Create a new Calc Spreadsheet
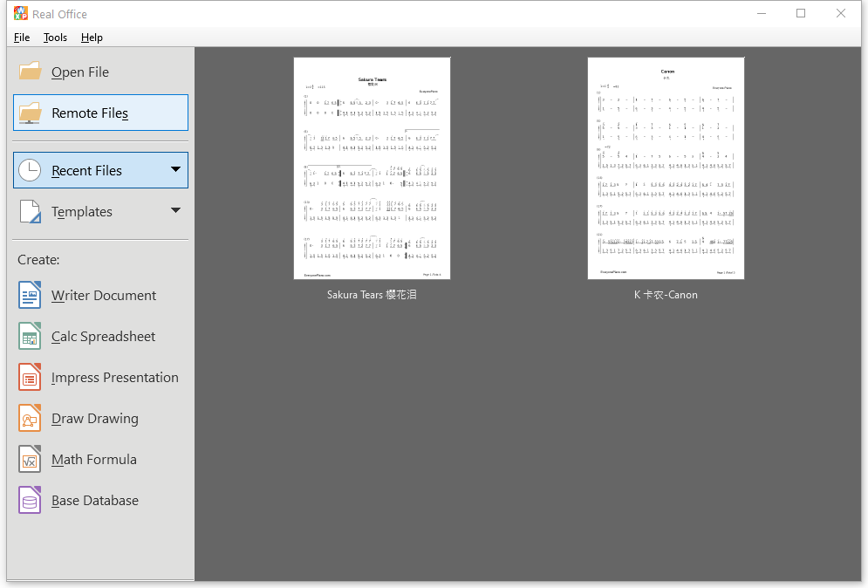This screenshot has width=868, height=588. tap(87, 336)
